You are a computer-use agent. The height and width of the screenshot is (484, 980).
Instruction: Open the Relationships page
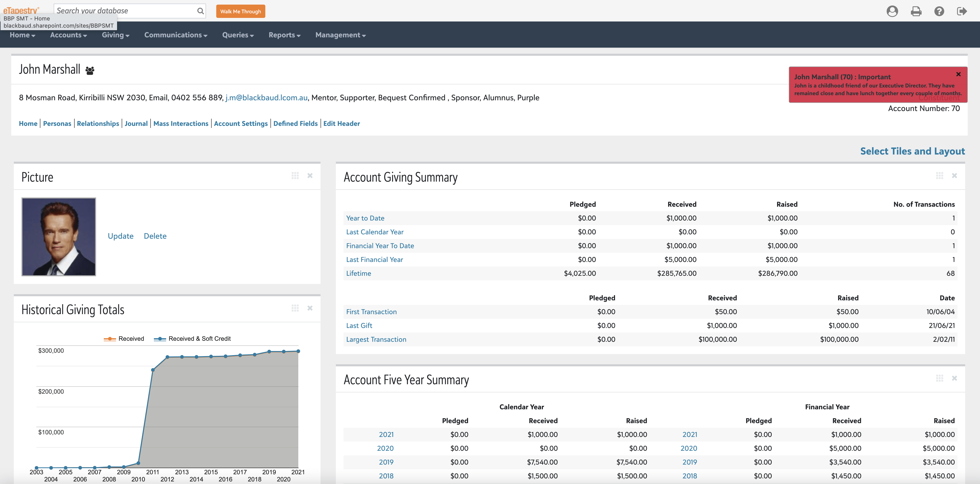coord(98,123)
